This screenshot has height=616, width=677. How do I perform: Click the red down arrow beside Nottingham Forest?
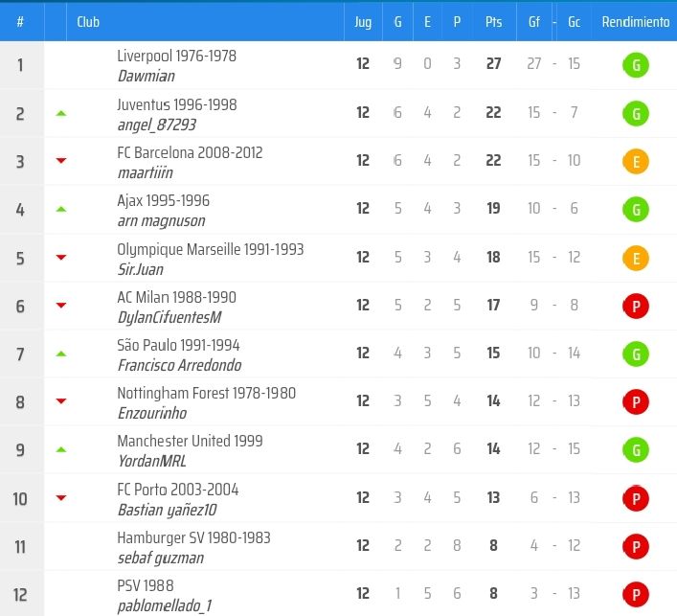tap(61, 401)
